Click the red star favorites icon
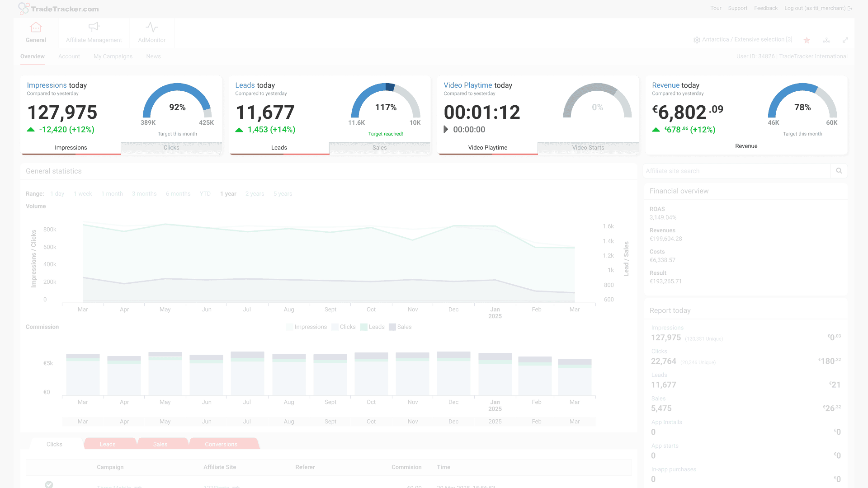 [807, 40]
